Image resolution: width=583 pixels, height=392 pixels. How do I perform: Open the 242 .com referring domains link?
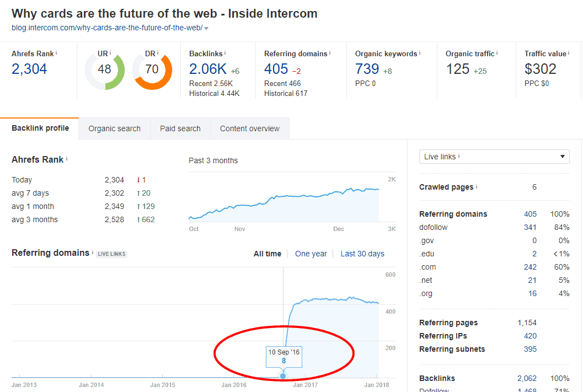[530, 267]
